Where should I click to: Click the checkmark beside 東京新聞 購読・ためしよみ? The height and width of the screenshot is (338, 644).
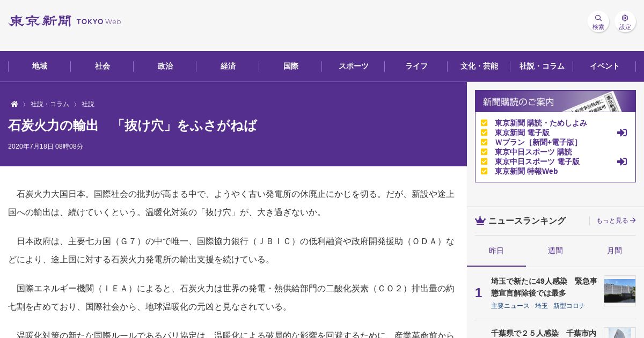484,123
